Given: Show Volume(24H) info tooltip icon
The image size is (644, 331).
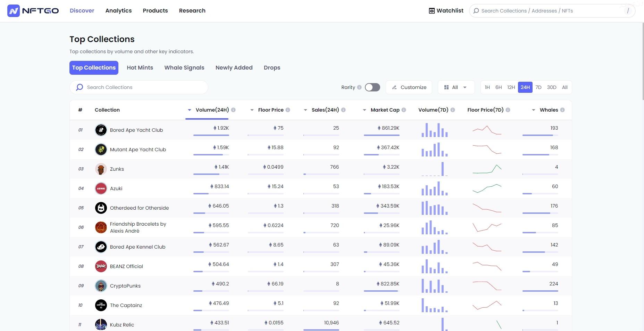Looking at the screenshot, I should click(x=233, y=110).
